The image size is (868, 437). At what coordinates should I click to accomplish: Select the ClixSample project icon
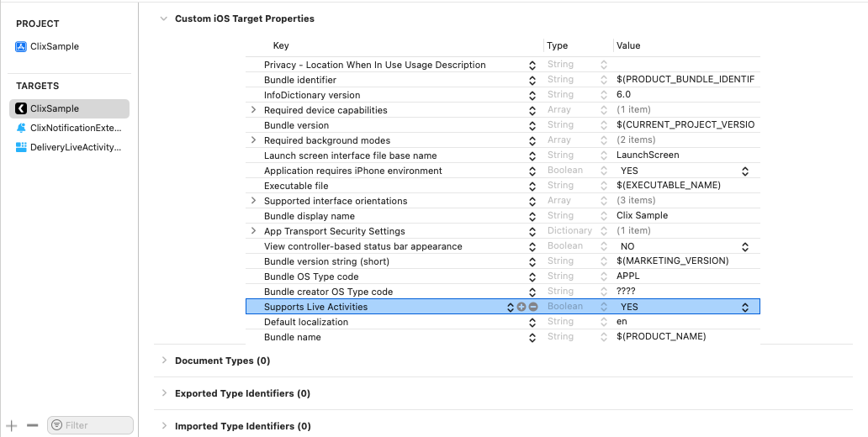point(21,46)
